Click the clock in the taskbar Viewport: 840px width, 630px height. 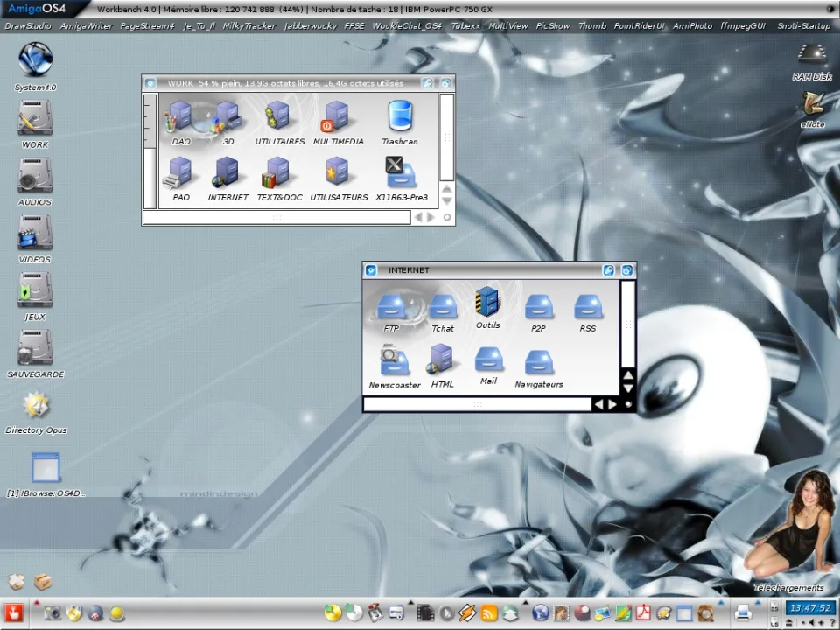pyautogui.click(x=809, y=607)
